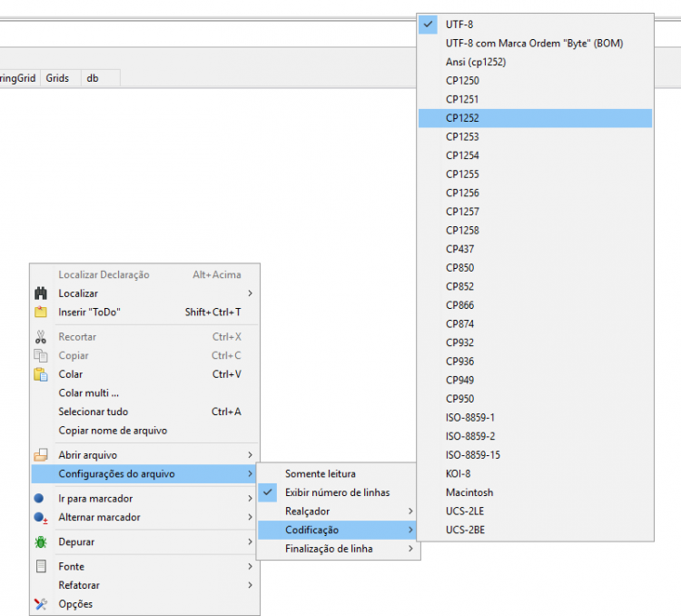This screenshot has height=616, width=681.
Task: Click the clipboard Colar icon
Action: pos(41,374)
